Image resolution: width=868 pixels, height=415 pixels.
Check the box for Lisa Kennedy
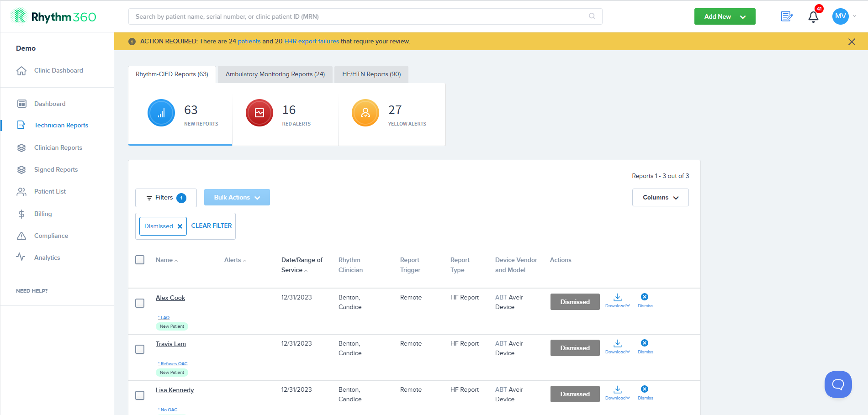coord(140,395)
